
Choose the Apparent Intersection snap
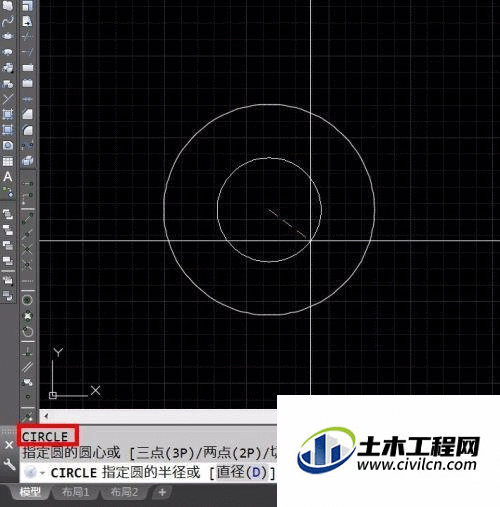click(x=27, y=265)
